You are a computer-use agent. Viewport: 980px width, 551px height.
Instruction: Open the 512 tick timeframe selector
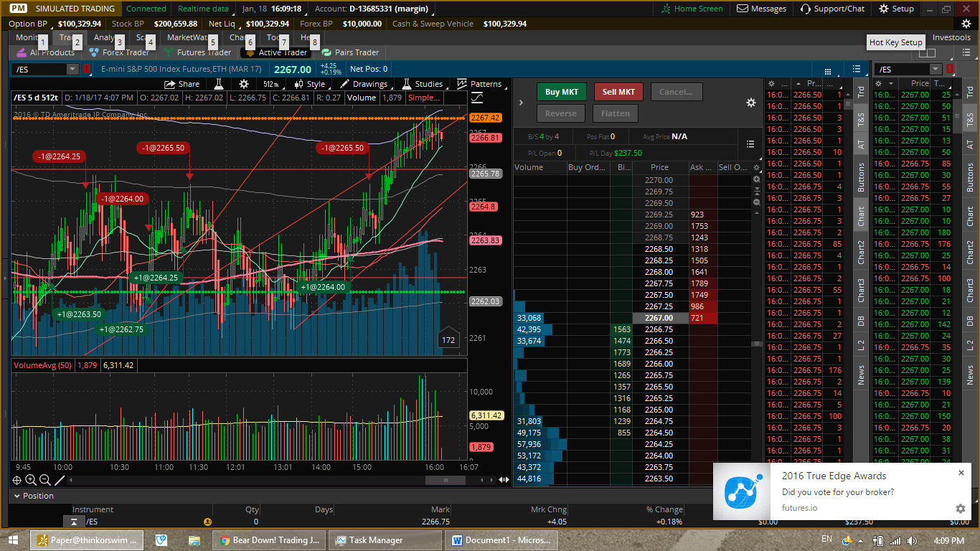[x=273, y=84]
